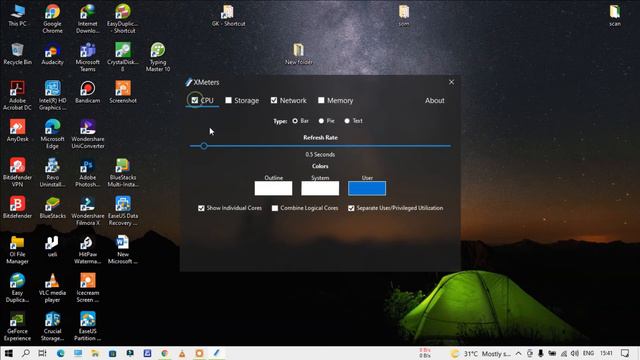Uncheck the CPU checkbox
The image size is (640, 360).
click(195, 100)
